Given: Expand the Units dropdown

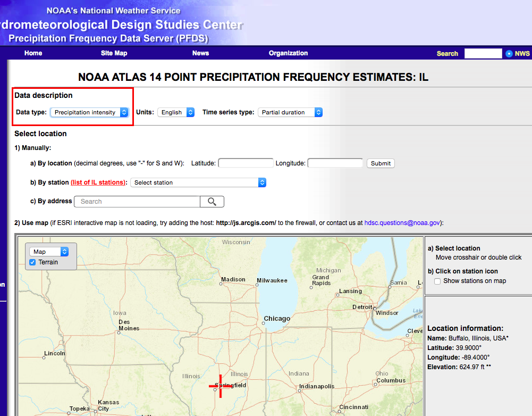Looking at the screenshot, I should pyautogui.click(x=176, y=112).
